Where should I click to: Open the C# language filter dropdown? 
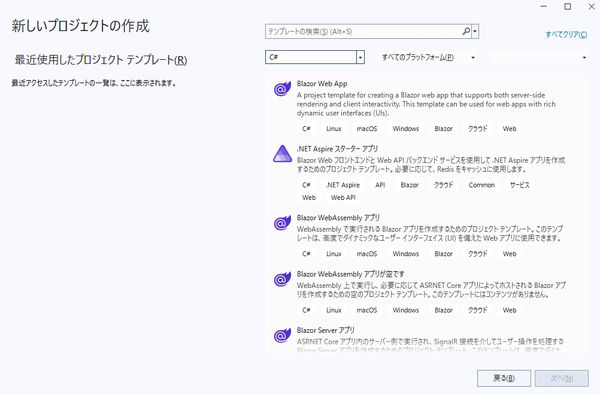coord(315,57)
